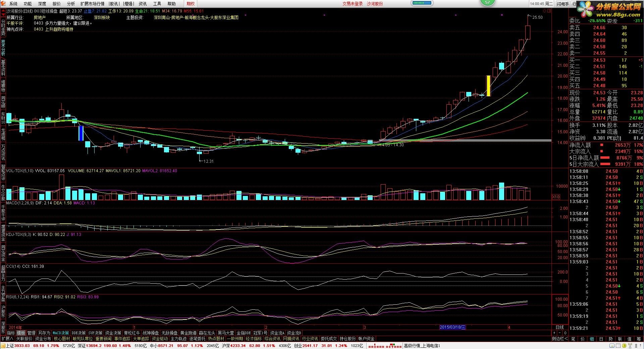Viewport: 644px width, 349px height.
Task: Select the 笔 tab in side panel
Action: [x=573, y=339]
